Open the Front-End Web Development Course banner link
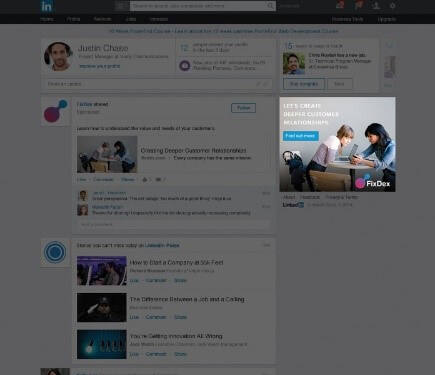The image size is (435, 375). [223, 31]
